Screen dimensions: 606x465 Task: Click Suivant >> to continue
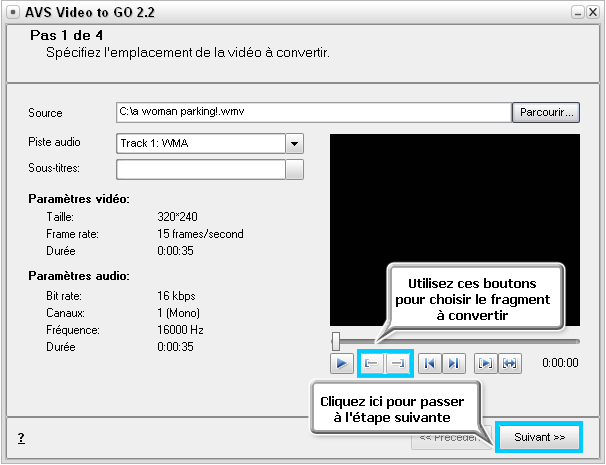click(540, 437)
